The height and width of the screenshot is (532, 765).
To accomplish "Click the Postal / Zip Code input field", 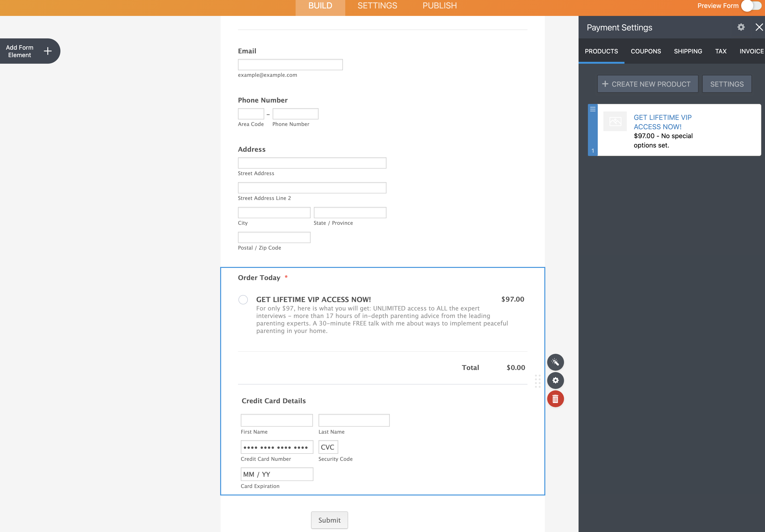I will pyautogui.click(x=274, y=237).
